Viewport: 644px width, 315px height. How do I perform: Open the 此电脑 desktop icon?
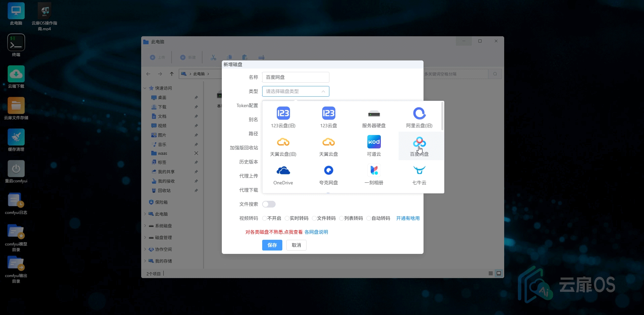[x=16, y=14]
